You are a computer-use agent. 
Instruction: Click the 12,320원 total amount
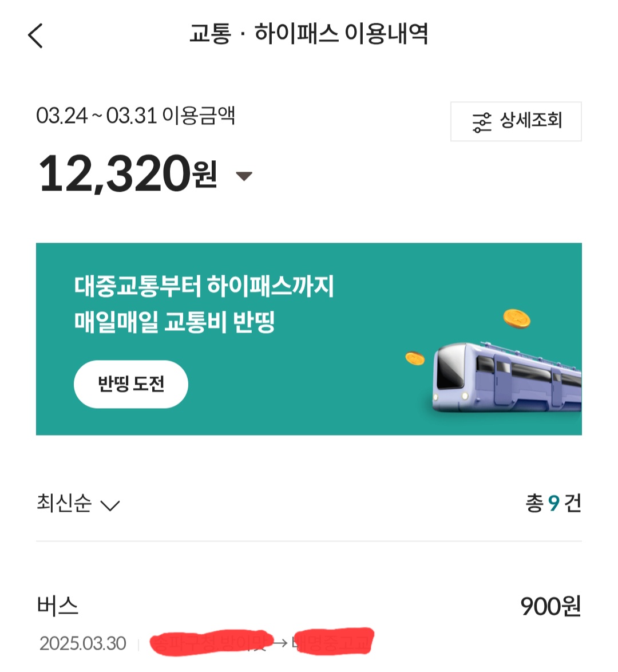(x=127, y=173)
